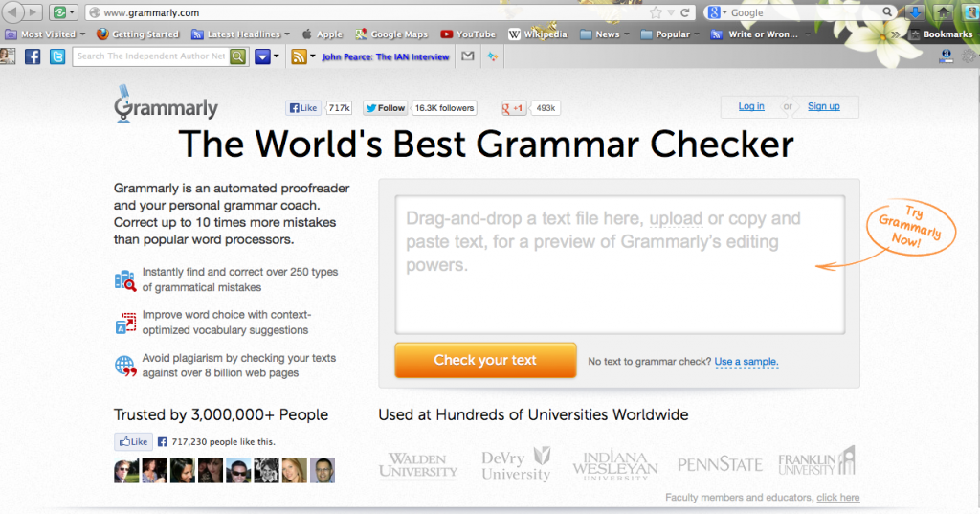
Task: Click the grammatical mistakes feature icon
Action: coord(125,280)
